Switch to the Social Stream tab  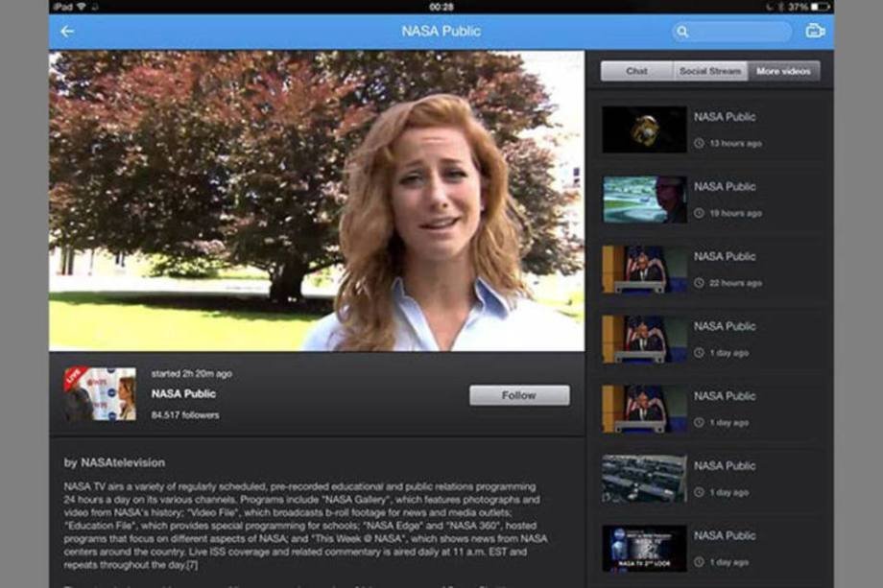[710, 71]
